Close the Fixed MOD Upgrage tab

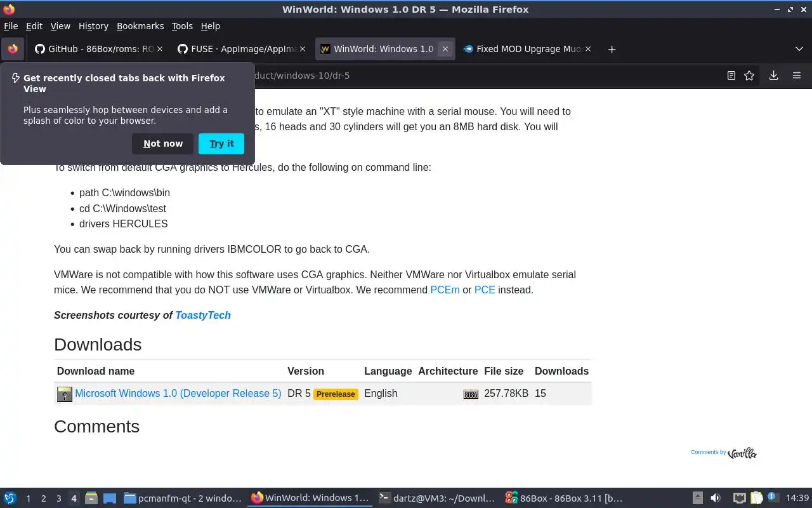click(588, 49)
